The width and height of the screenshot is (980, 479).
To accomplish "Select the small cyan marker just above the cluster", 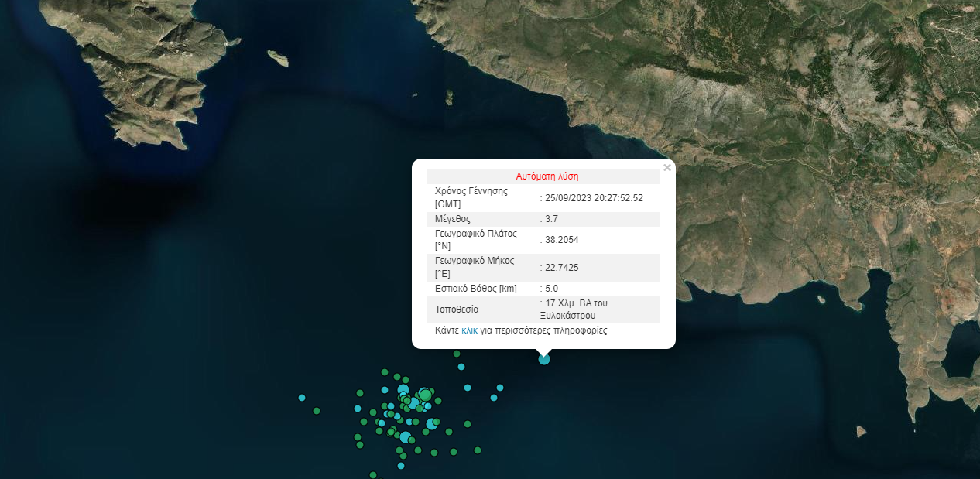I will (x=461, y=367).
